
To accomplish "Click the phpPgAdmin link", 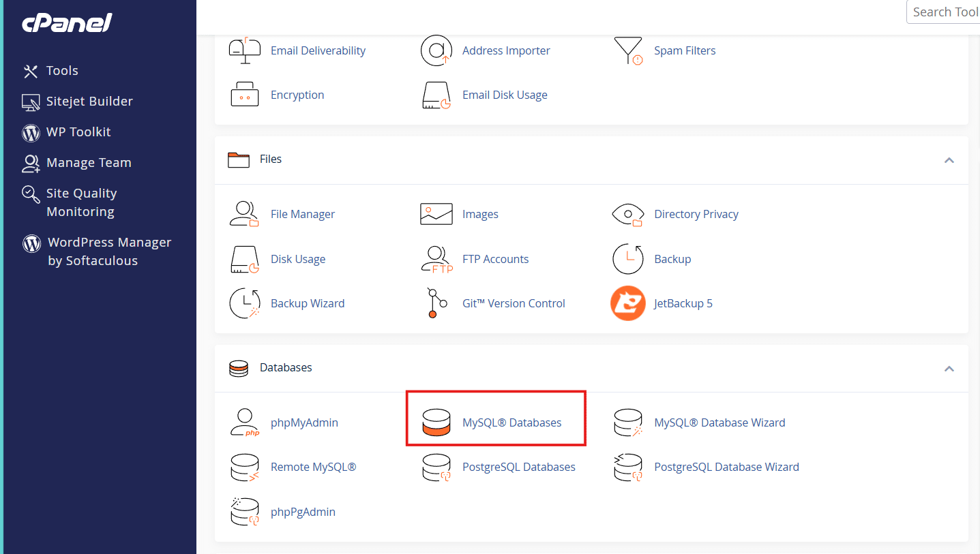I will pos(303,512).
